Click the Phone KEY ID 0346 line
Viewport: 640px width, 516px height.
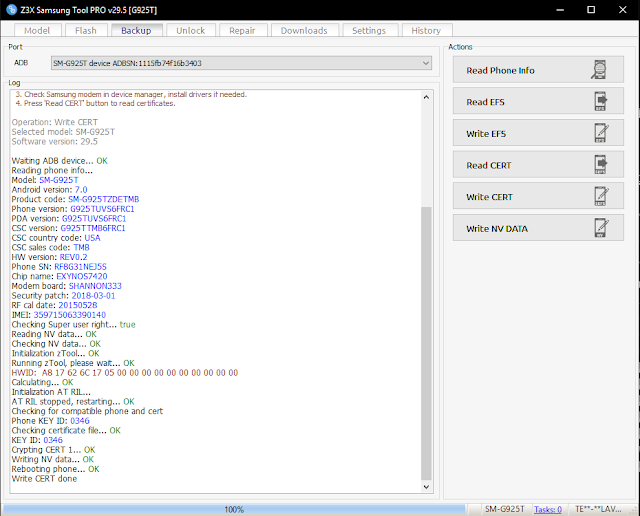pyautogui.click(x=50, y=421)
